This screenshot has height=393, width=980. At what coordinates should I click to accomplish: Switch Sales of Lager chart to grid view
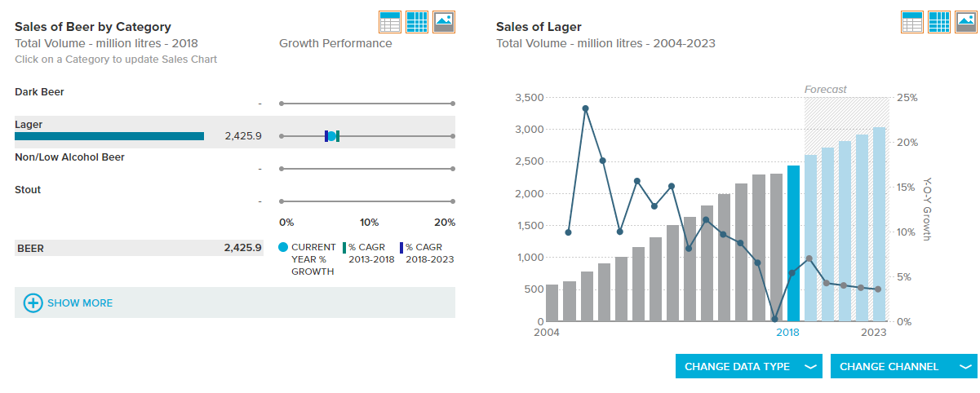tap(939, 22)
